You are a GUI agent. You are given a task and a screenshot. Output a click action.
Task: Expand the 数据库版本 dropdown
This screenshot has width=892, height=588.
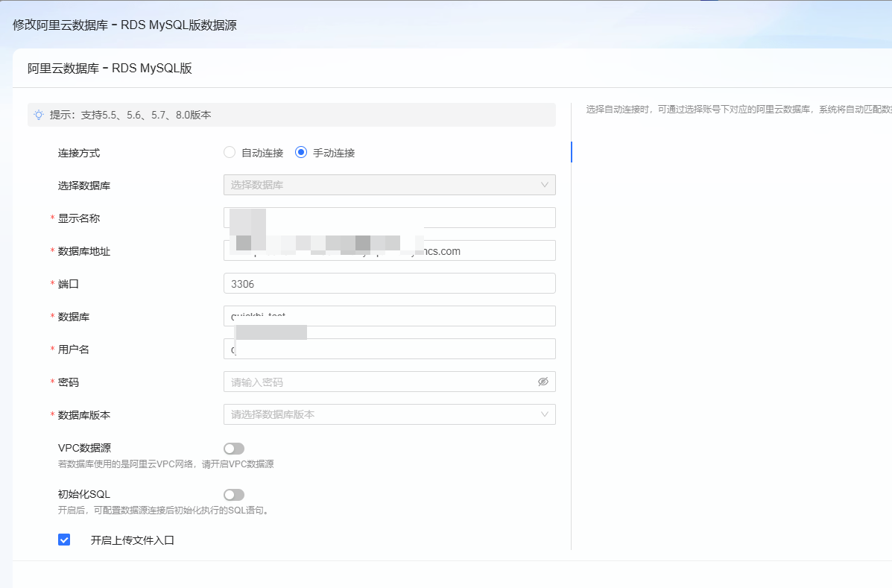(x=389, y=414)
